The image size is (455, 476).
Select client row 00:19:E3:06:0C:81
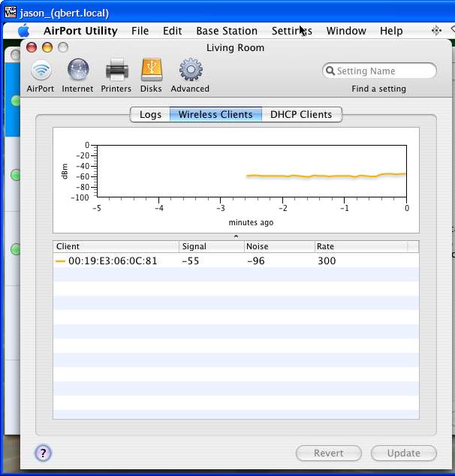(x=236, y=261)
